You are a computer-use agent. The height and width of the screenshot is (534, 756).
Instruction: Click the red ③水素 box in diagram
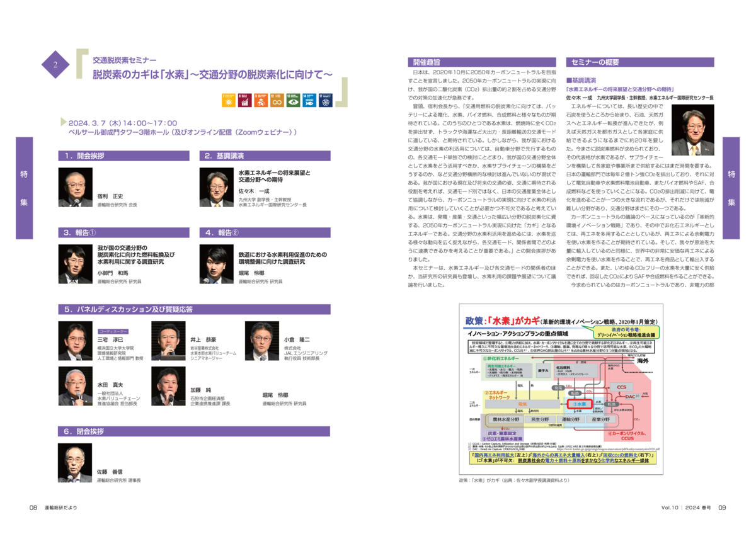pyautogui.click(x=578, y=404)
